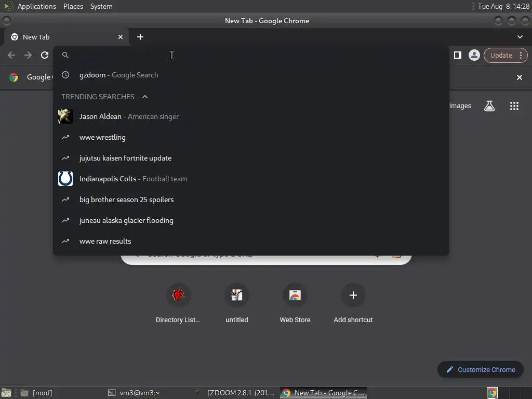Open the Places menu

pyautogui.click(x=73, y=6)
